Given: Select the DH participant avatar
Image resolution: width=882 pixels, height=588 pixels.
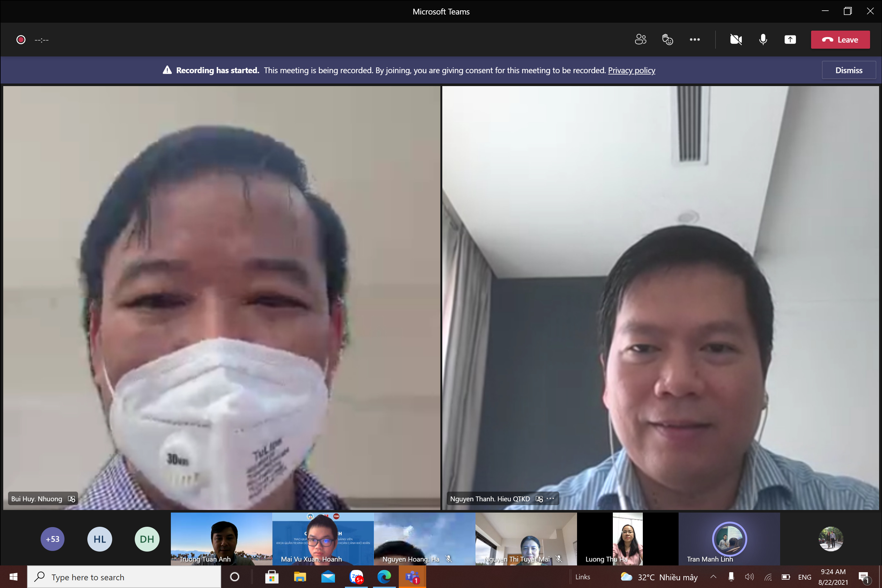Looking at the screenshot, I should point(147,539).
